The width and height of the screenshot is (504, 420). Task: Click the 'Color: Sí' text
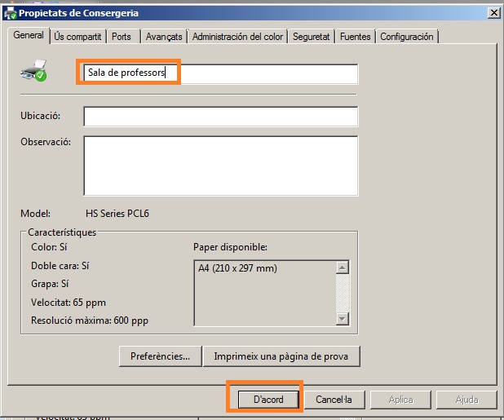(x=49, y=247)
